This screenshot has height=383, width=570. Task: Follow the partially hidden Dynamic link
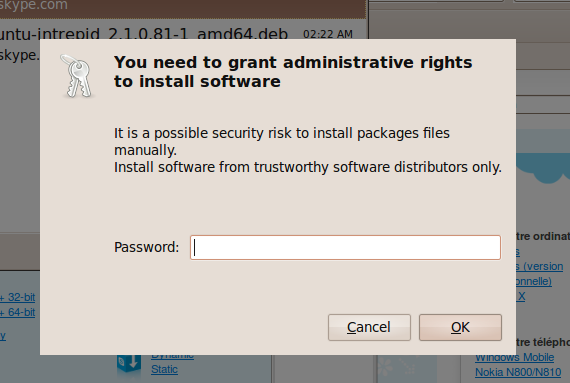tap(172, 357)
